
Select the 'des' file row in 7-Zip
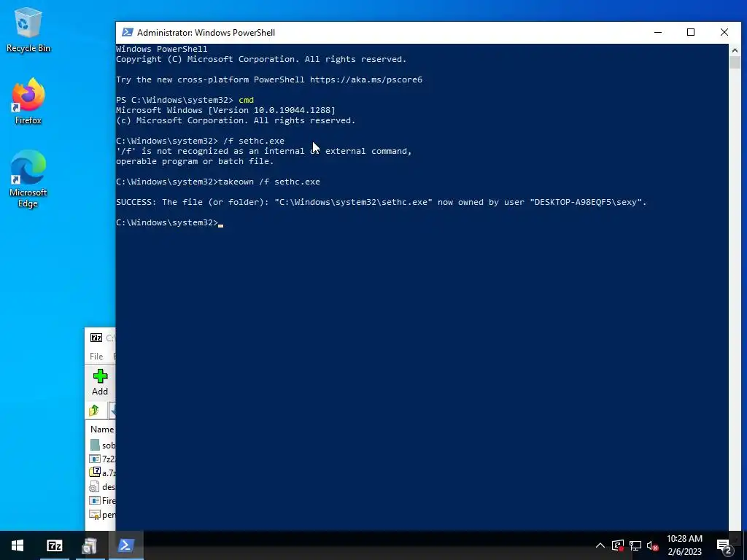102,486
